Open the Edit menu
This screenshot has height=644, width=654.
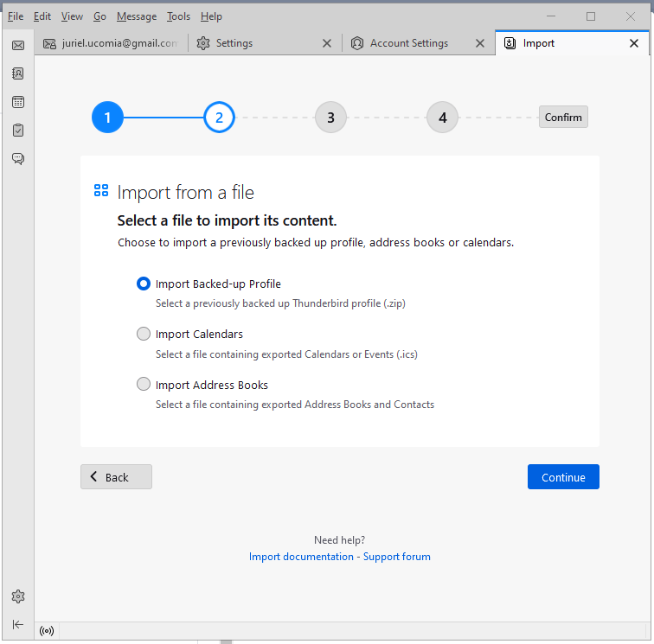(42, 16)
